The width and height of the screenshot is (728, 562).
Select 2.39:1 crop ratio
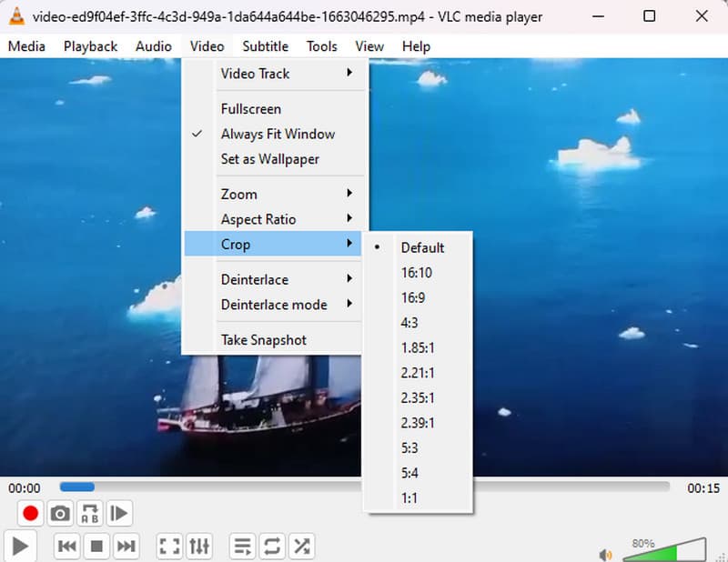[x=418, y=423]
